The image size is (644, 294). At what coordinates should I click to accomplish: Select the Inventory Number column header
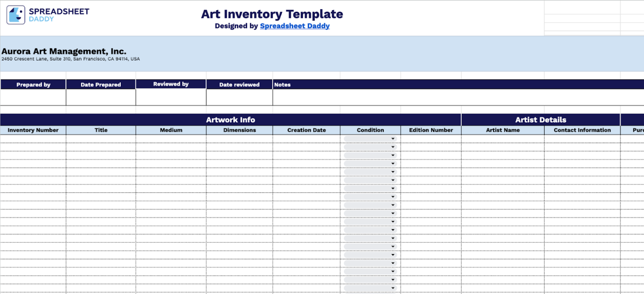click(x=33, y=130)
